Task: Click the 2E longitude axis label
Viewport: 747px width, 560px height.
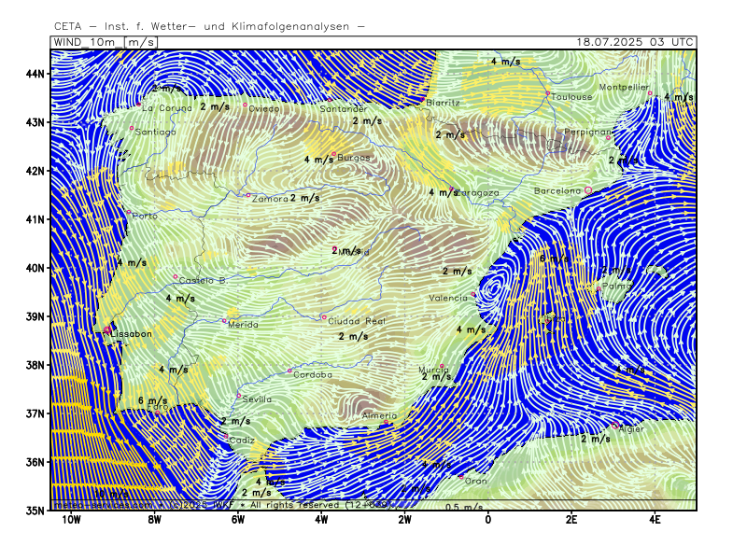Action: pos(571,520)
